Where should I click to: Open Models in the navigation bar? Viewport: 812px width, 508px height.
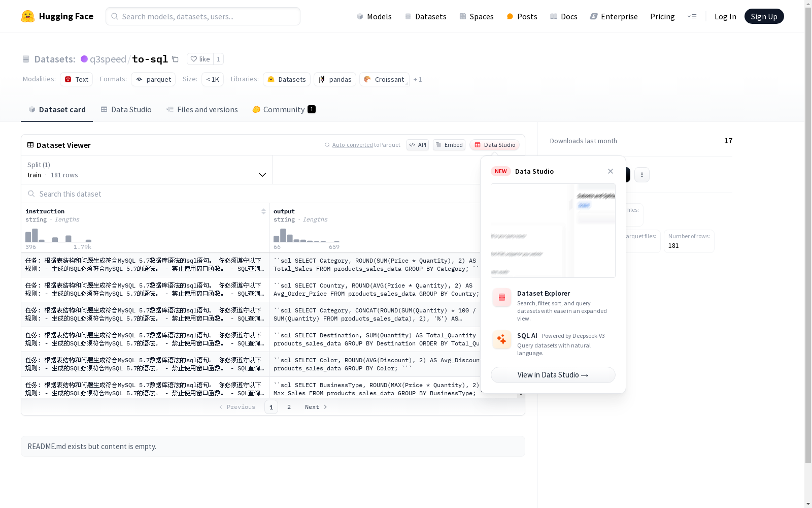[374, 16]
